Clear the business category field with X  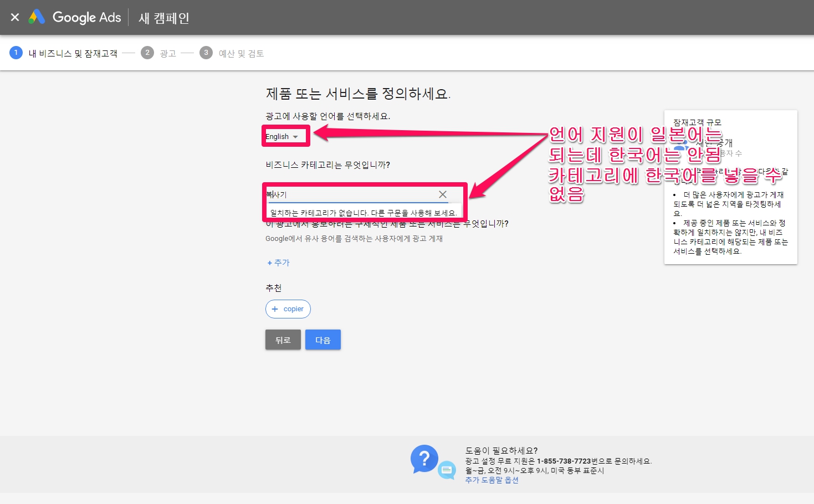click(442, 194)
